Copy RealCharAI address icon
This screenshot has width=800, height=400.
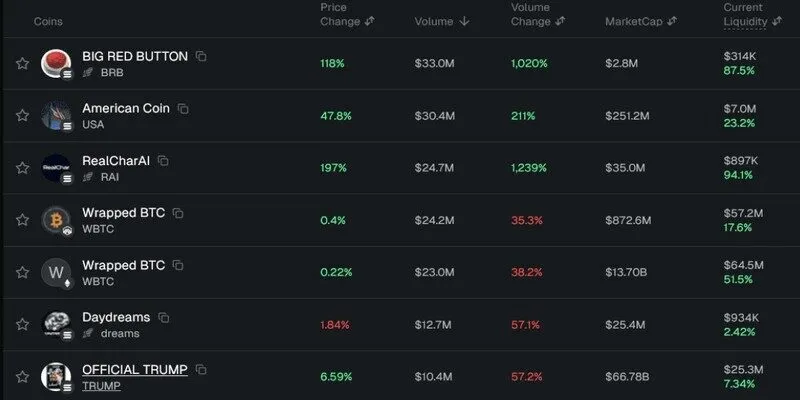point(163,161)
